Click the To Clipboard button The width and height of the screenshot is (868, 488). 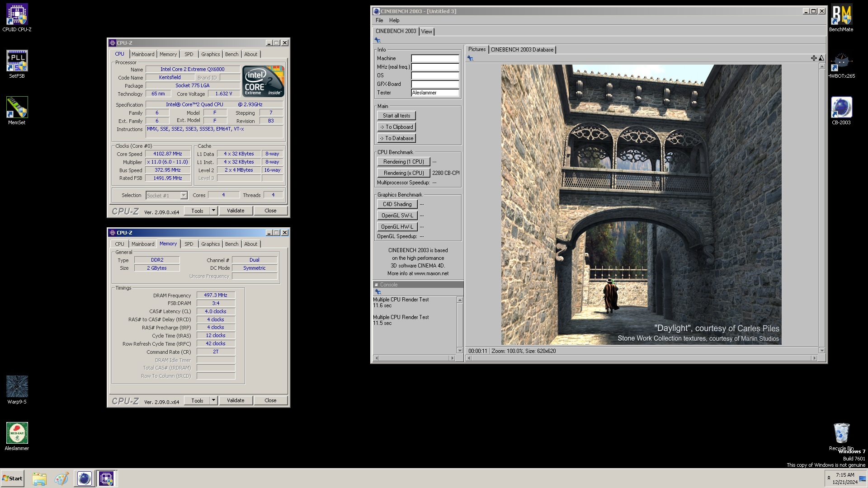pyautogui.click(x=396, y=127)
